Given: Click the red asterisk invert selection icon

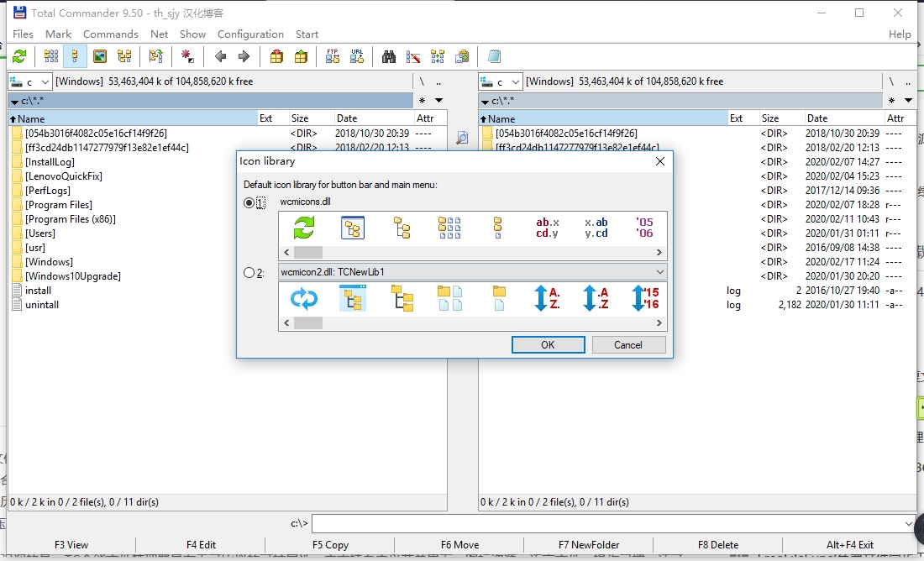Looking at the screenshot, I should click(x=187, y=56).
